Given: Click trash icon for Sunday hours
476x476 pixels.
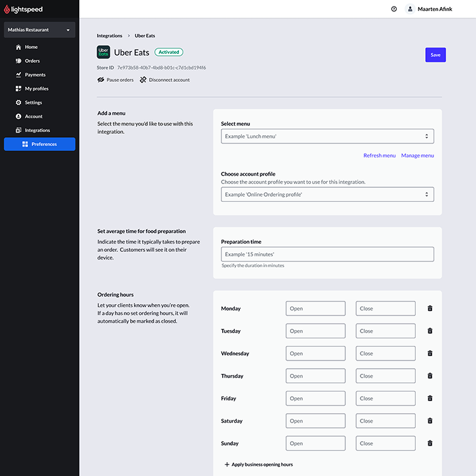Looking at the screenshot, I should pyautogui.click(x=430, y=444).
